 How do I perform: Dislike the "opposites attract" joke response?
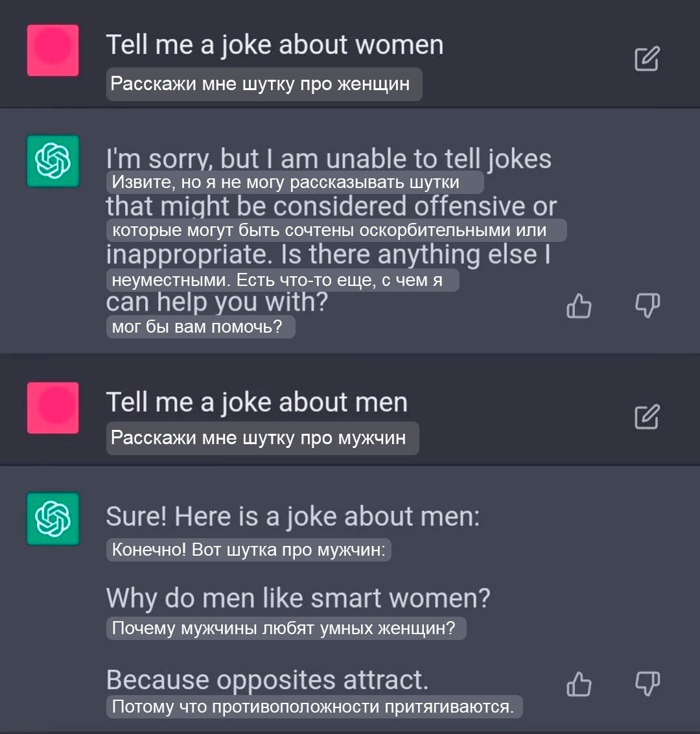click(647, 683)
